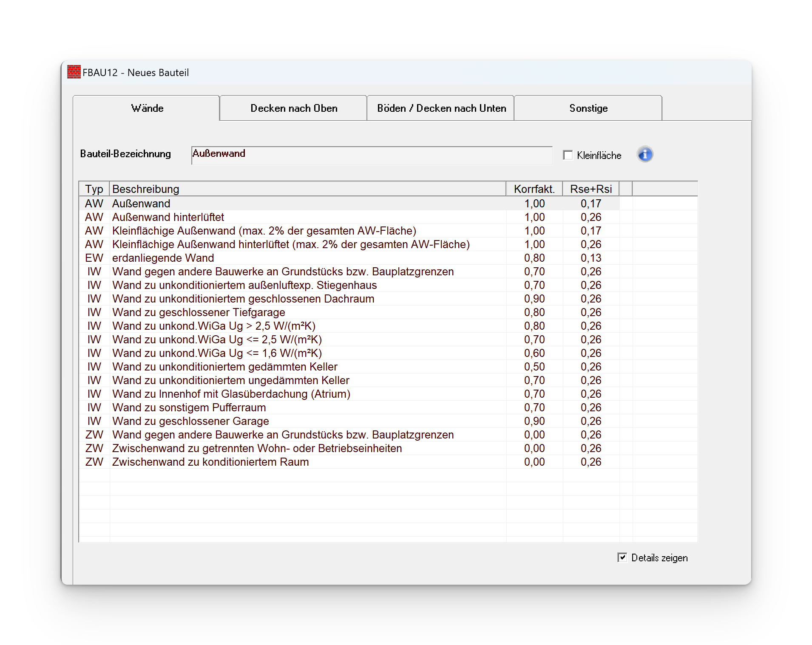Choose Wand zu geschlossener Tiefgarage

click(199, 312)
